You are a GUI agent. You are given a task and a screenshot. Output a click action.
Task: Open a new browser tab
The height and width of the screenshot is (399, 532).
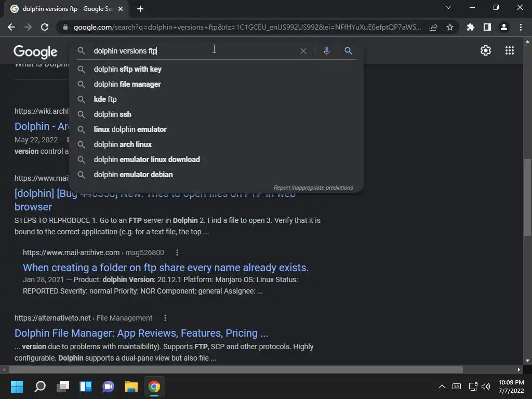coord(140,9)
